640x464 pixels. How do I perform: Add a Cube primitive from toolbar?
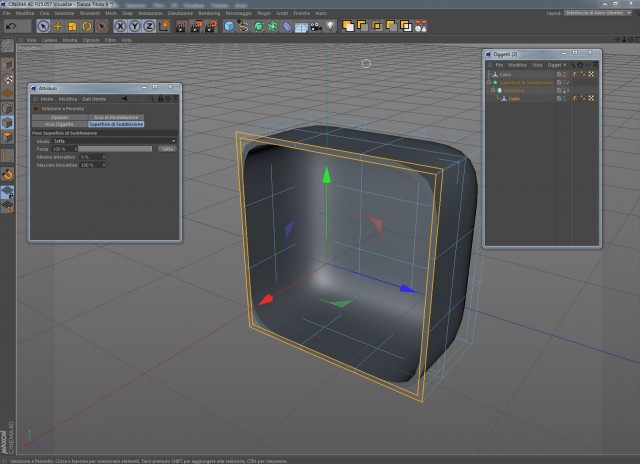(229, 27)
